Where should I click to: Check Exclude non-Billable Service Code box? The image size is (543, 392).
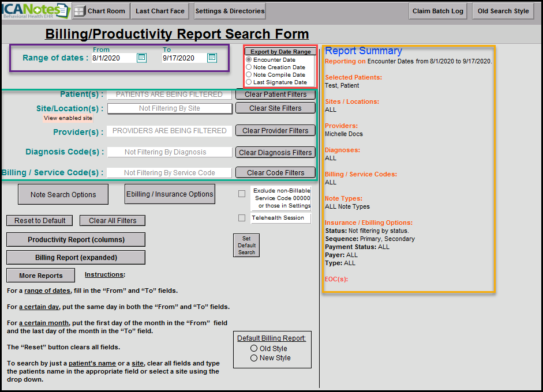click(x=242, y=194)
